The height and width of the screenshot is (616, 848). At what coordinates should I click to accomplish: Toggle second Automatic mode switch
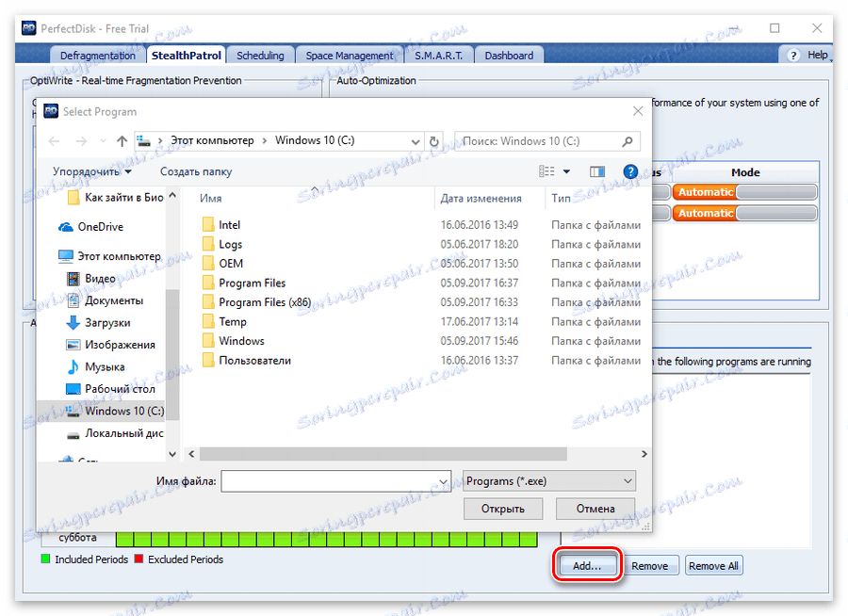tap(744, 213)
